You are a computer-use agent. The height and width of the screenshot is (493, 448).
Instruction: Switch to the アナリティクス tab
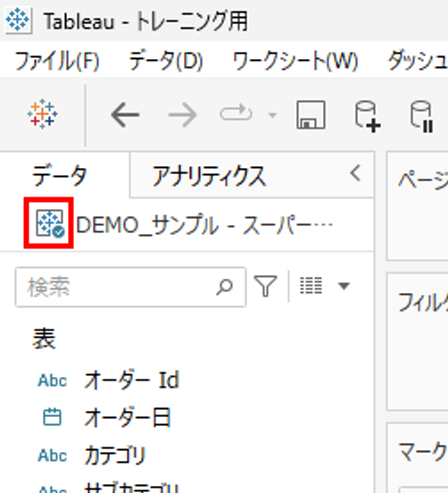[x=209, y=175]
